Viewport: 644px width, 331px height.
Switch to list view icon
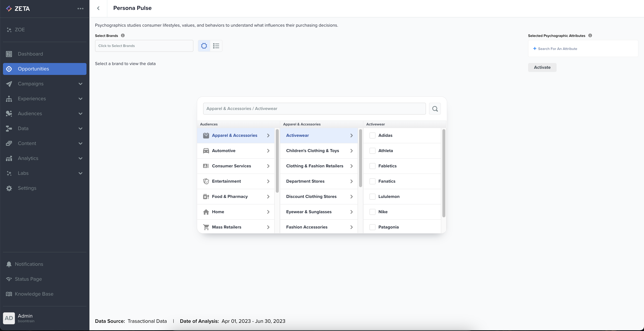[x=216, y=46]
